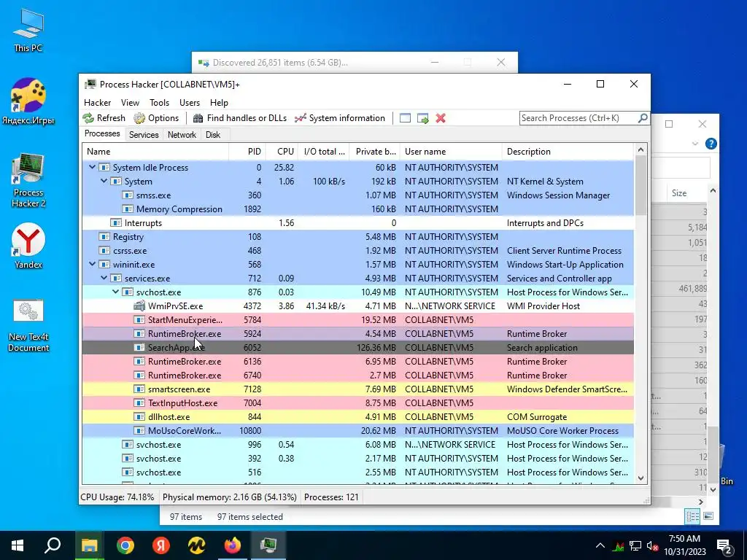Viewport: 747px width, 560px height.
Task: Sort by the Private bytes column header
Action: coord(375,152)
